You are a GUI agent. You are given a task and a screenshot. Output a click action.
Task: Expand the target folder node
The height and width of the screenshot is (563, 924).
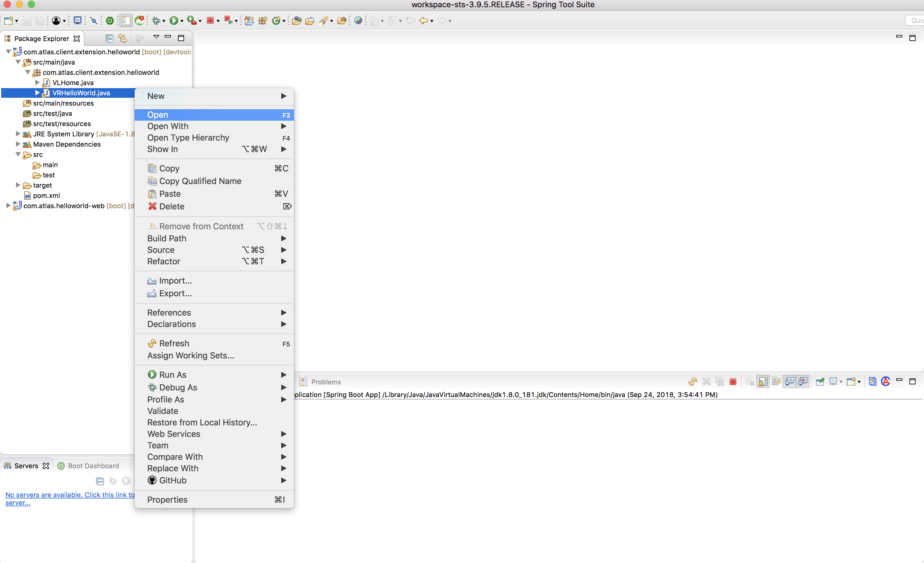pyautogui.click(x=18, y=185)
